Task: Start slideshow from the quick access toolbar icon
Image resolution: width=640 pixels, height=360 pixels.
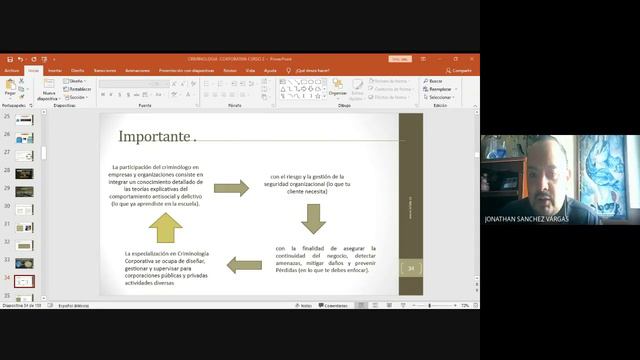Action: pyautogui.click(x=44, y=59)
